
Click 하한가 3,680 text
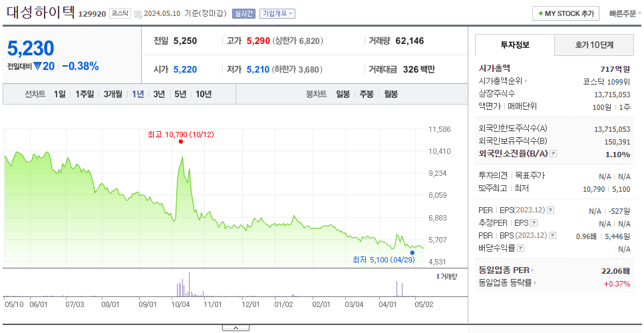[297, 70]
